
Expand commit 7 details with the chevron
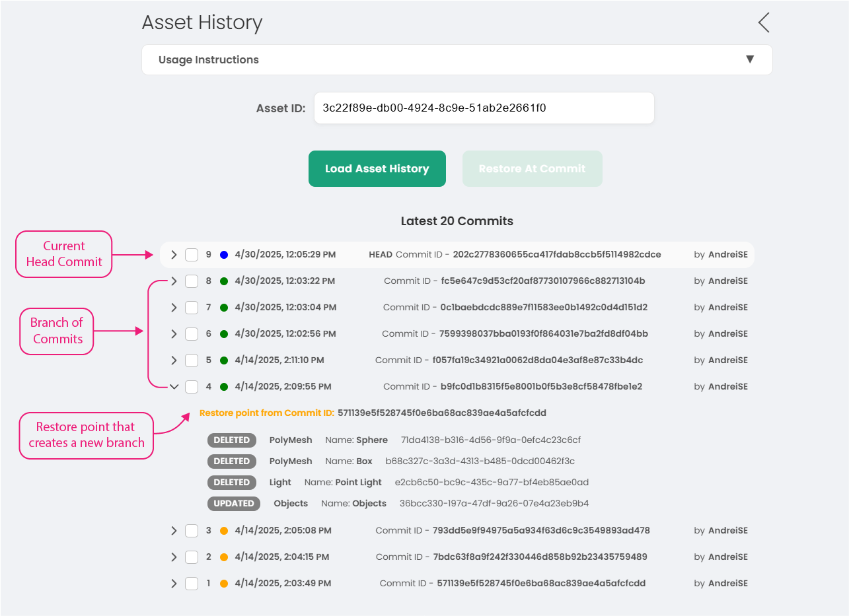click(x=174, y=308)
